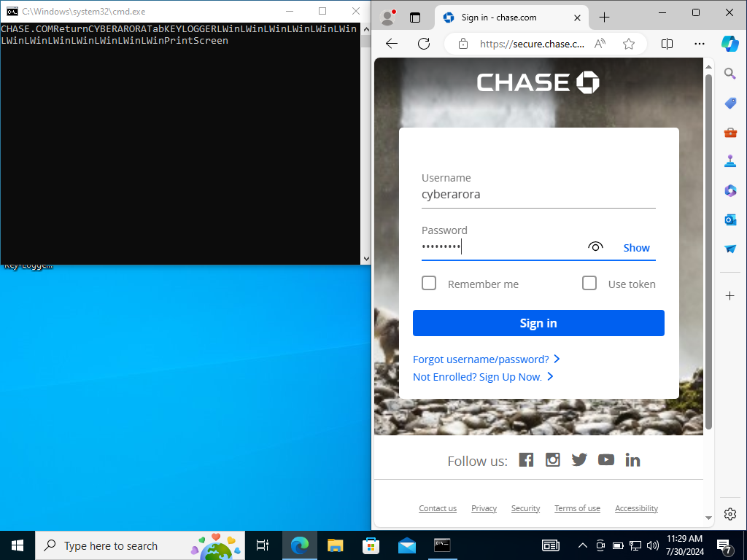
Task: Open Drop paper plane icon in sidebar
Action: tap(729, 249)
